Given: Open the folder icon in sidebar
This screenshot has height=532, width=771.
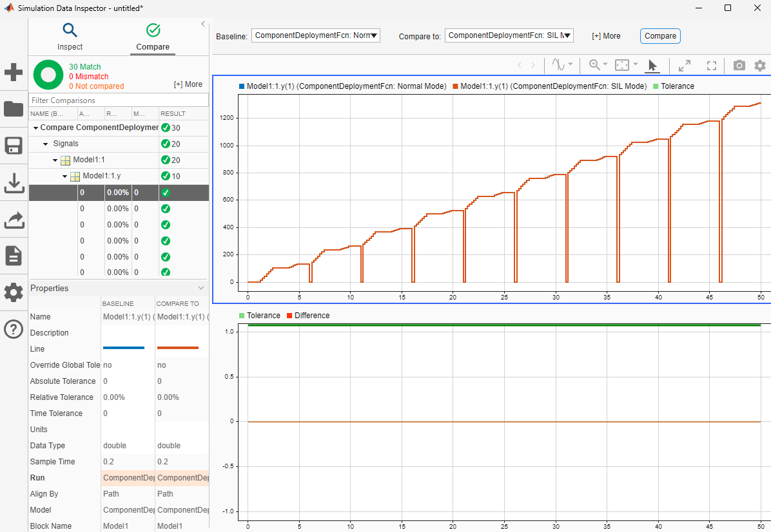Looking at the screenshot, I should [x=14, y=109].
